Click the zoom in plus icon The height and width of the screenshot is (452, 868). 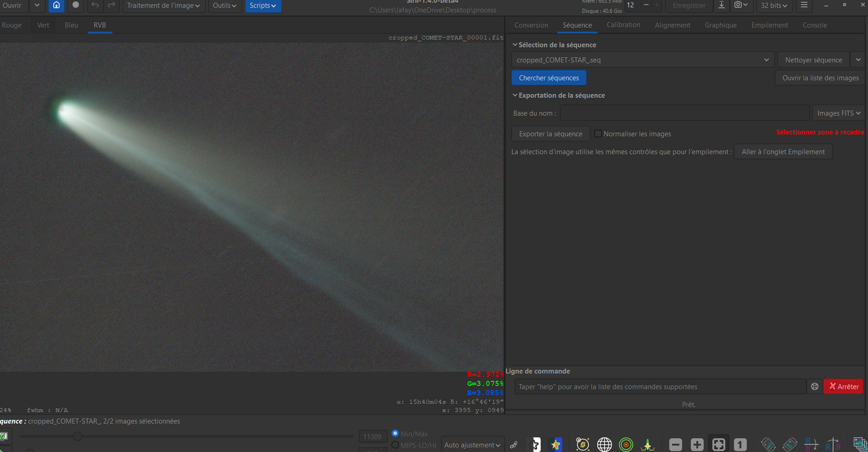tap(697, 444)
